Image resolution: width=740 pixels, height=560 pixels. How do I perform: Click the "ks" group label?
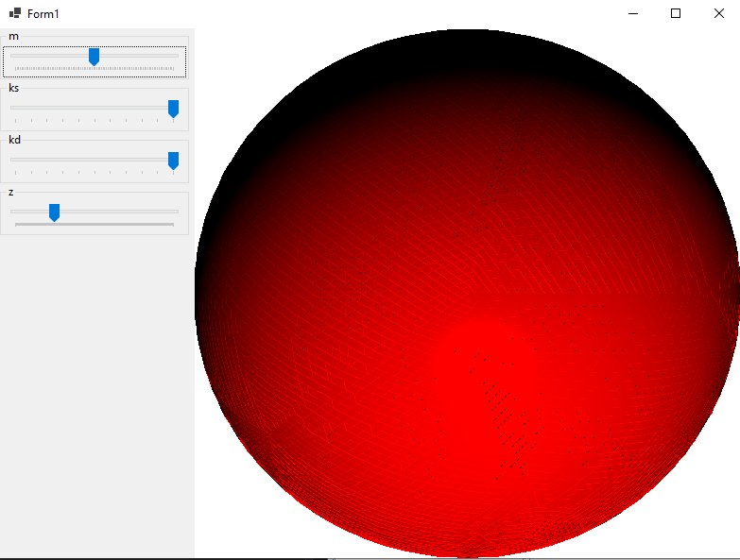point(14,88)
